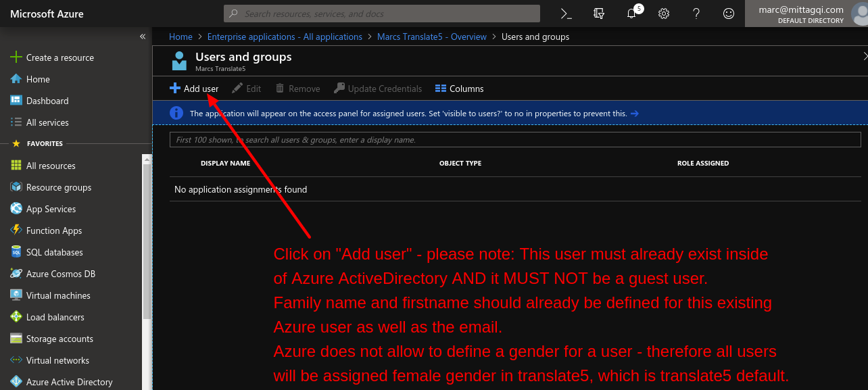Open Virtual machines in the sidebar
This screenshot has width=868, height=390.
(x=58, y=295)
